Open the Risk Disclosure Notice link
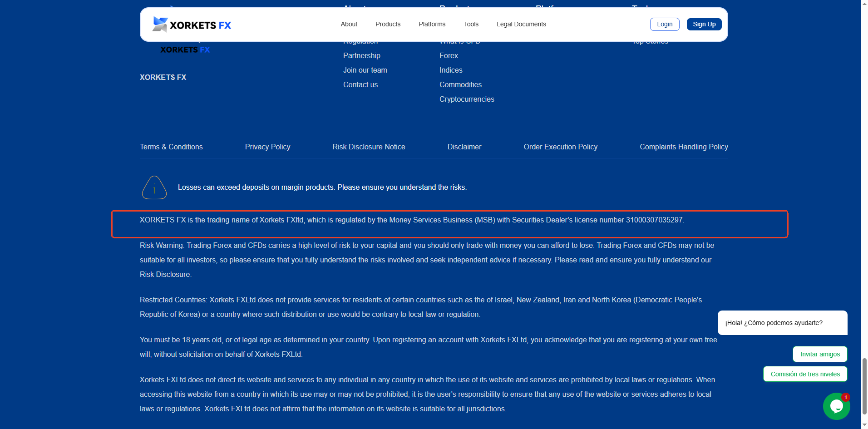 (x=369, y=147)
